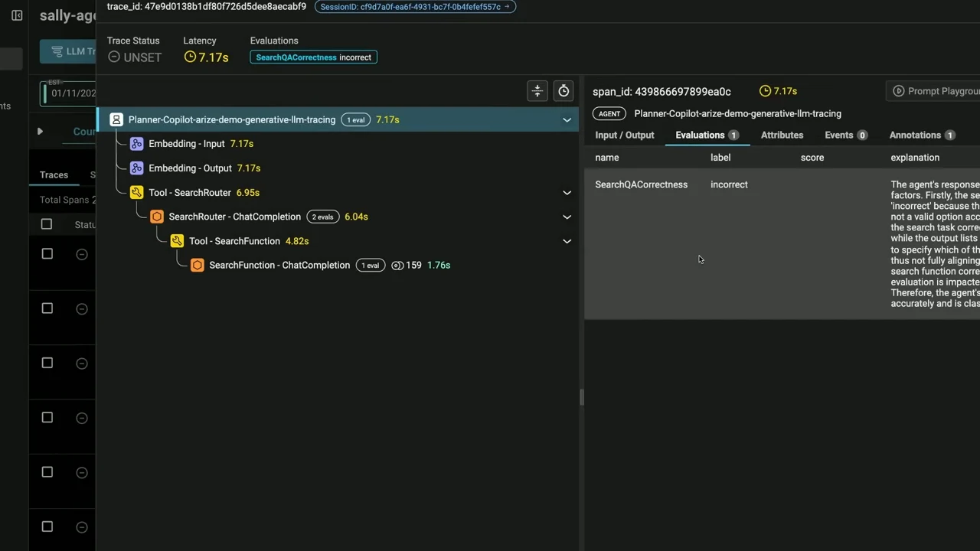Viewport: 980px width, 551px height.
Task: Click the status minus icon in first table row
Action: click(x=82, y=254)
